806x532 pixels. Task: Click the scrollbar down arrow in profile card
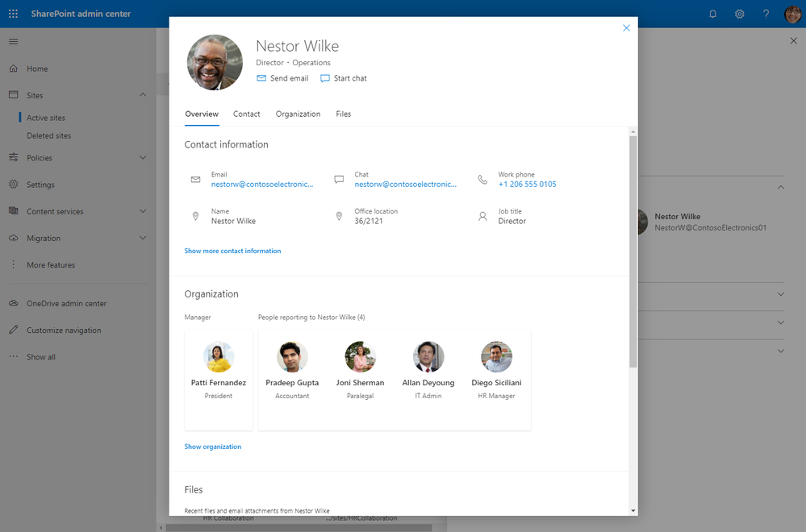[x=633, y=510]
